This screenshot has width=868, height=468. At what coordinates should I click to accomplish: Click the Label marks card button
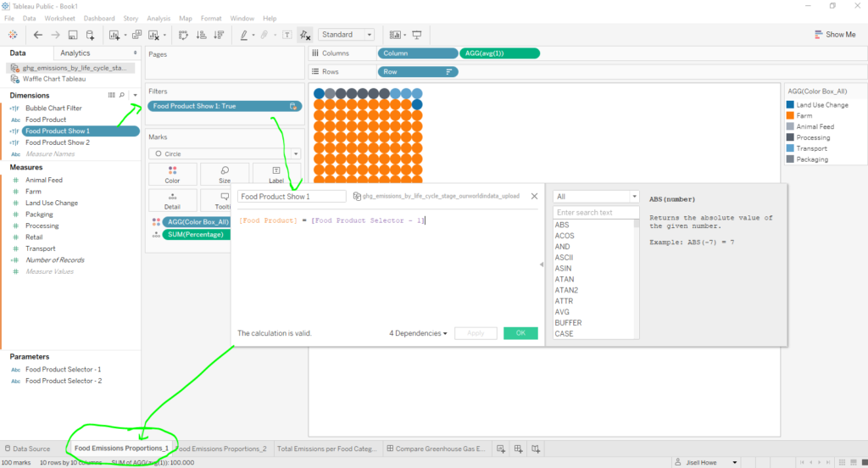pos(276,175)
